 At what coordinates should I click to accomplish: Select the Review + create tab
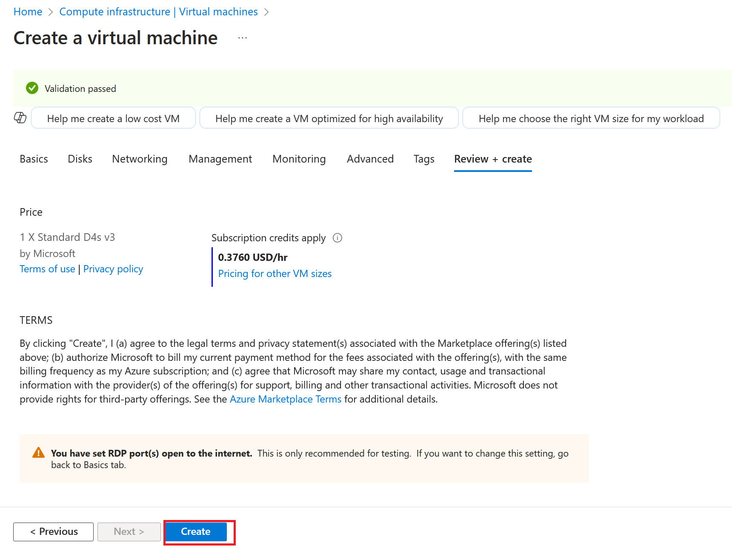[493, 159]
